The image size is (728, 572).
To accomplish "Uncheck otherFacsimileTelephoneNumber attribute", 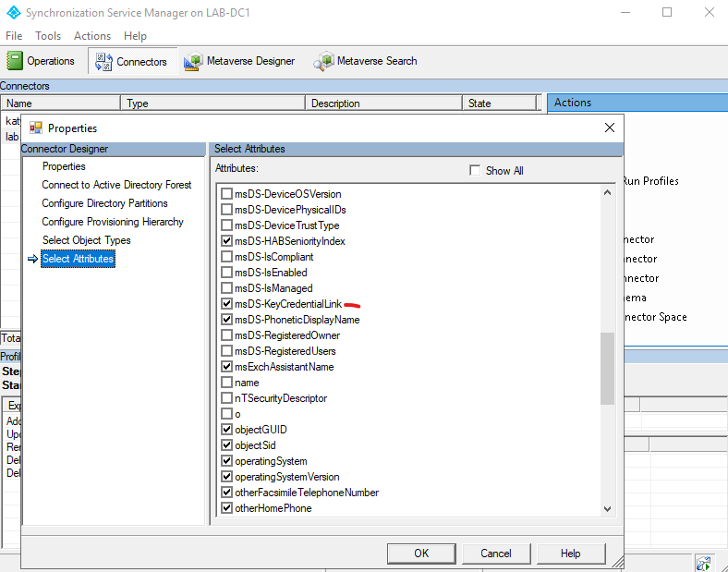I will (226, 493).
